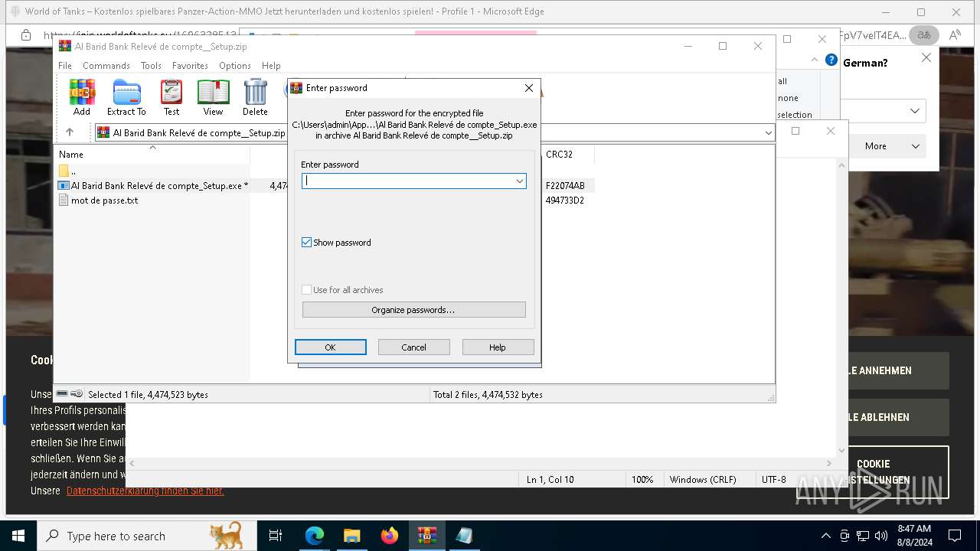980x551 pixels.
Task: Click the drive icon in WinRAR status bar
Action: click(62, 394)
